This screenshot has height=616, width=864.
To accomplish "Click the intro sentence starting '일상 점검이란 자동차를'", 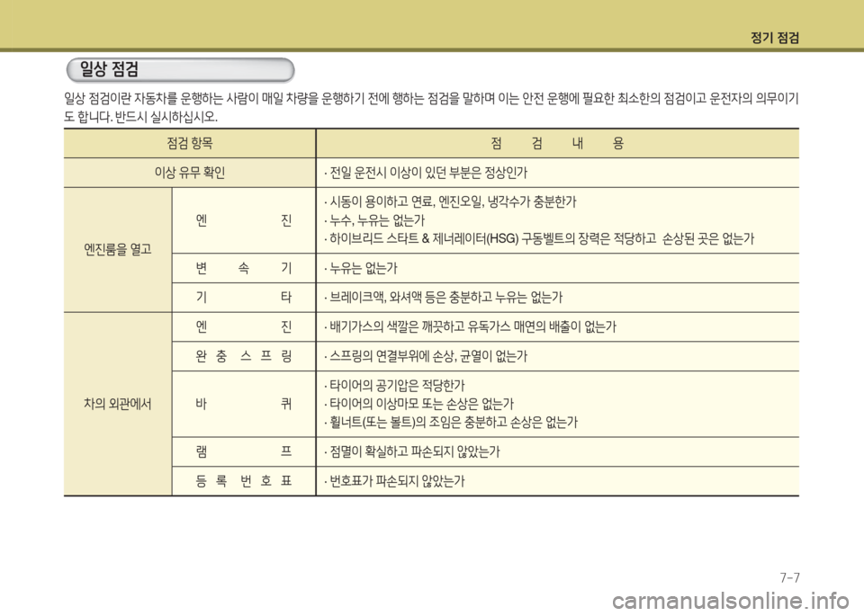I will (431, 99).
